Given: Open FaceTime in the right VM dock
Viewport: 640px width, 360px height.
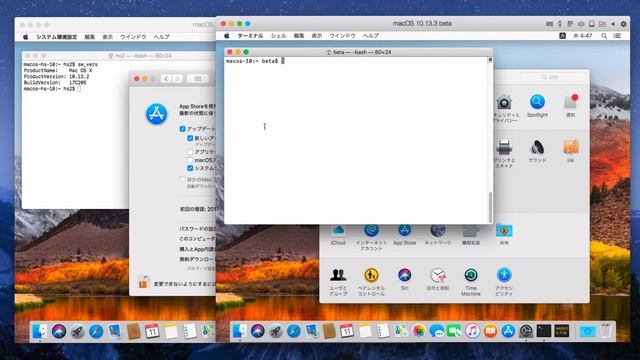Looking at the screenshot, I should pos(454,331).
